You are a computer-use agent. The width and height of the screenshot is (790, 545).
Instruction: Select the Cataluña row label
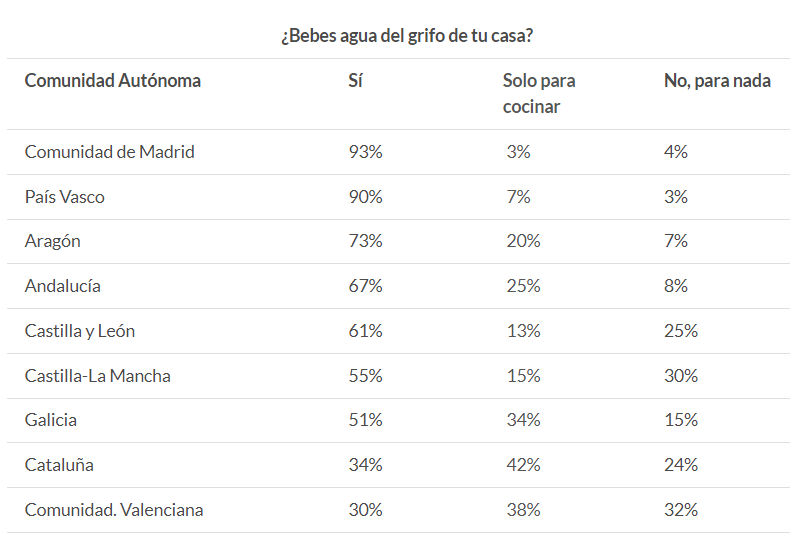click(59, 465)
